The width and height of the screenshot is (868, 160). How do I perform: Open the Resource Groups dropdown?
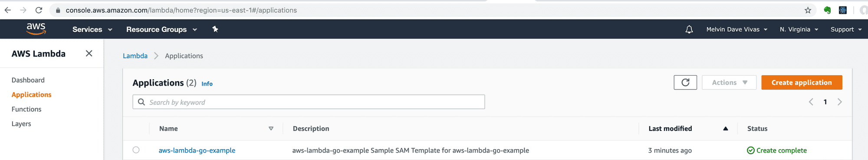click(161, 30)
